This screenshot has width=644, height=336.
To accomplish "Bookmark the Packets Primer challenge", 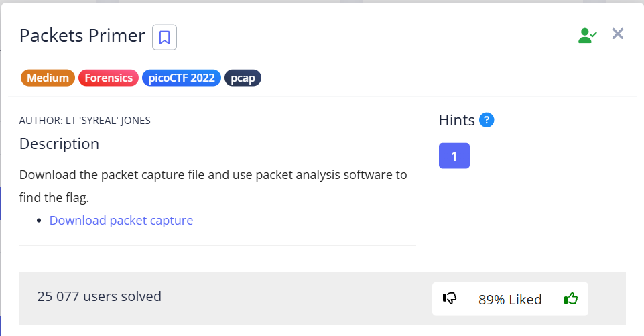I will 164,37.
